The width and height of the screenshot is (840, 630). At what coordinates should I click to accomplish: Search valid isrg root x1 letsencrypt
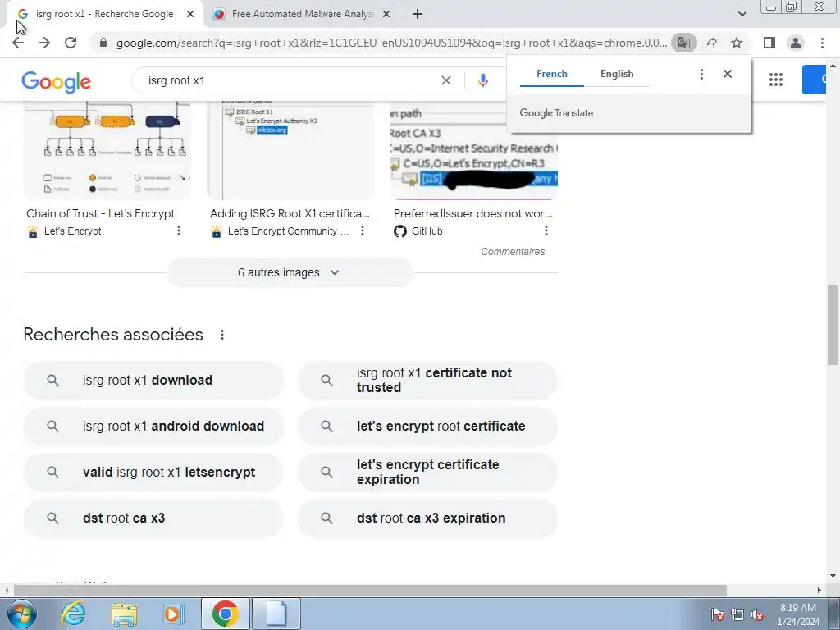point(153,472)
